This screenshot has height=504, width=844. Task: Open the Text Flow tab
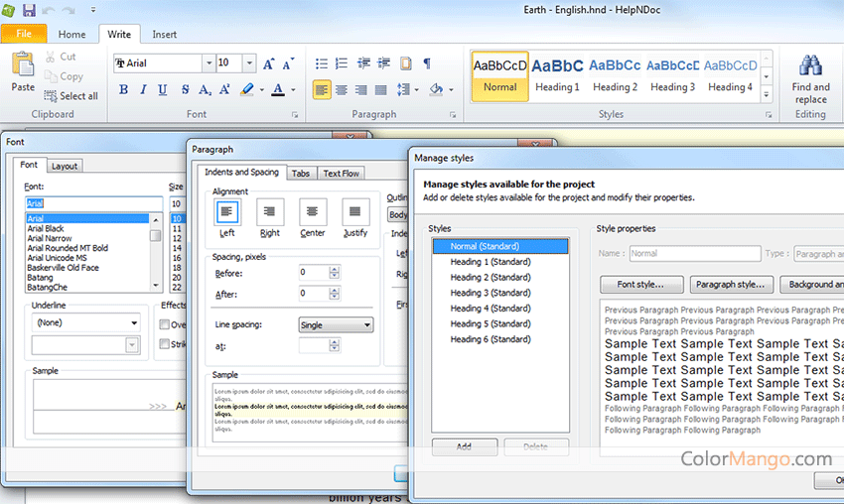[341, 174]
